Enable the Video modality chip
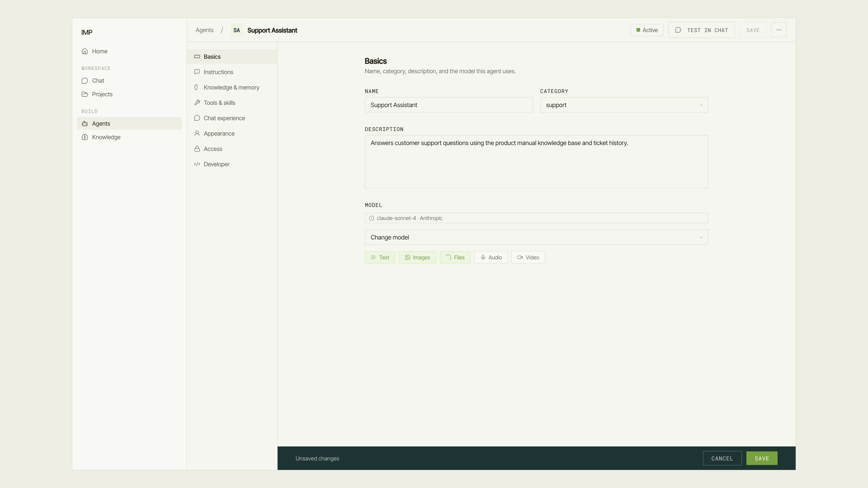Image resolution: width=868 pixels, height=488 pixels. (528, 257)
